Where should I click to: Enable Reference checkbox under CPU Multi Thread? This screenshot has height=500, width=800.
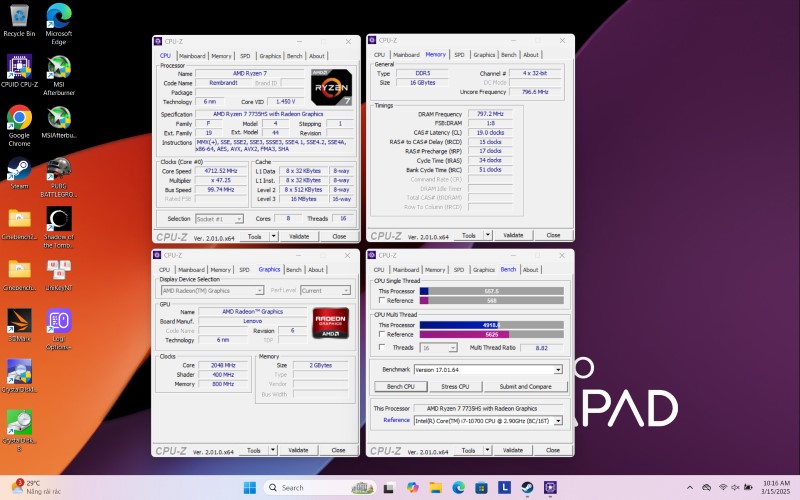[x=382, y=334]
